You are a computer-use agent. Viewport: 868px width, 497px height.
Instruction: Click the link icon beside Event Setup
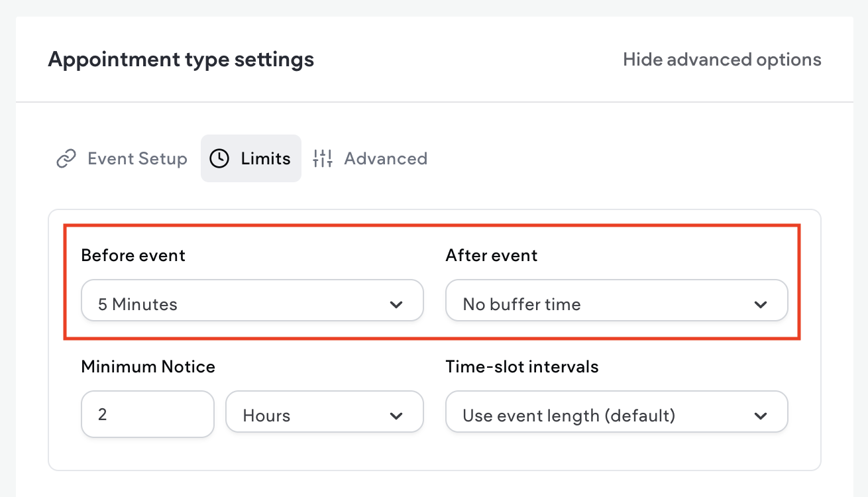pyautogui.click(x=66, y=159)
